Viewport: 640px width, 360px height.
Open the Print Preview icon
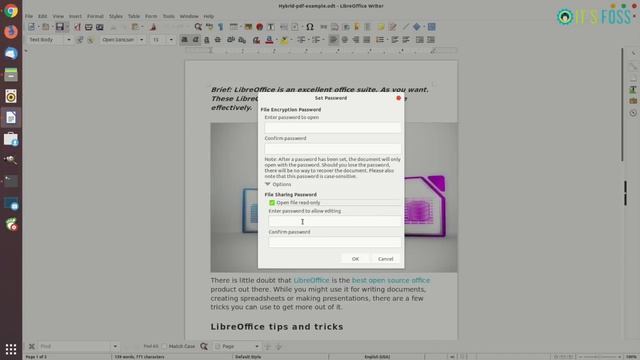coord(100,27)
